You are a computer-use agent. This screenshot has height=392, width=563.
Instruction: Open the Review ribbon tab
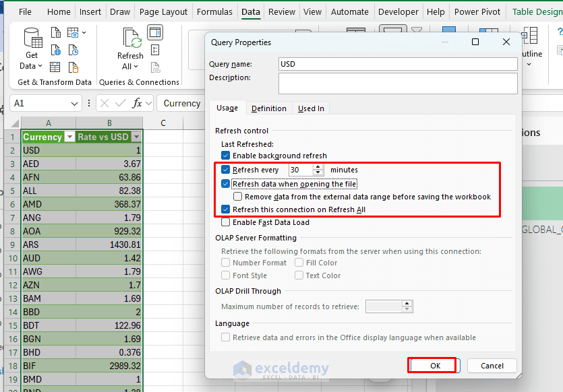(x=282, y=12)
